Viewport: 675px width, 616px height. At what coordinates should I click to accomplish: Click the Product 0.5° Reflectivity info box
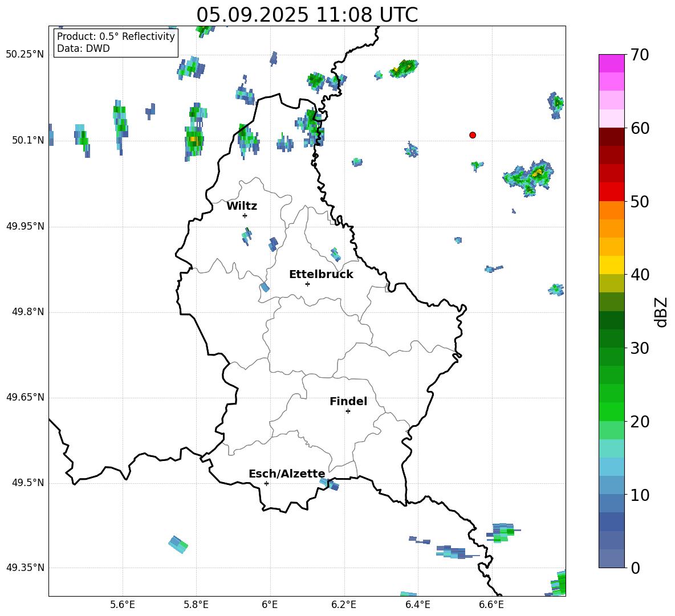pyautogui.click(x=116, y=43)
